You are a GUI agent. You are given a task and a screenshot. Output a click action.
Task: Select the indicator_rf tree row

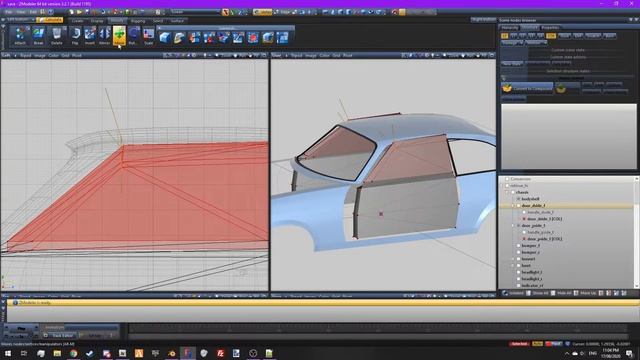(532, 285)
